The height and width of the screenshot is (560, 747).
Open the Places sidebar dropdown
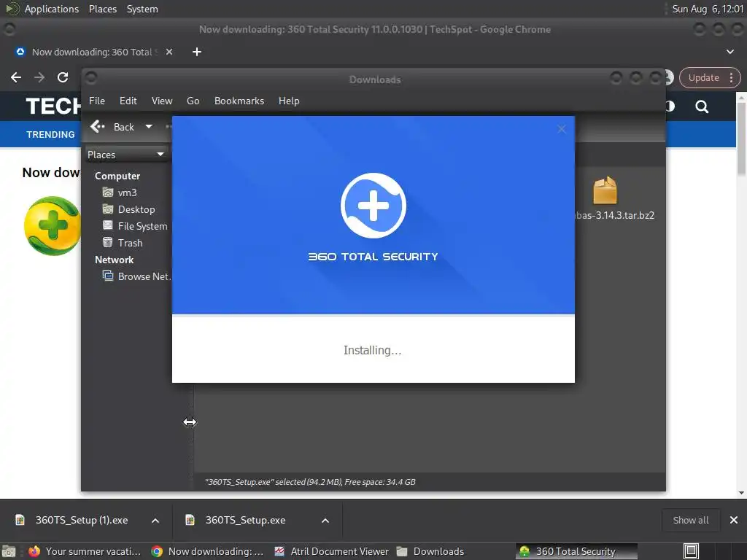point(125,155)
